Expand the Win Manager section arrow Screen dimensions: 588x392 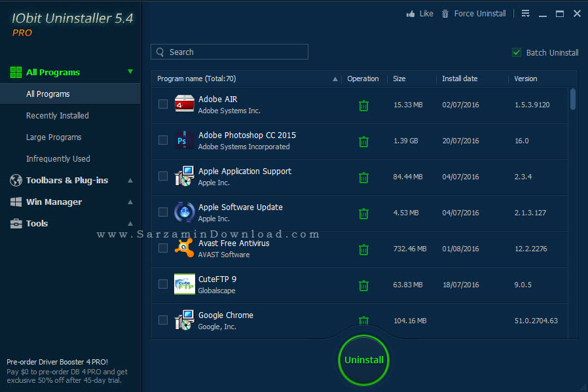tap(130, 202)
